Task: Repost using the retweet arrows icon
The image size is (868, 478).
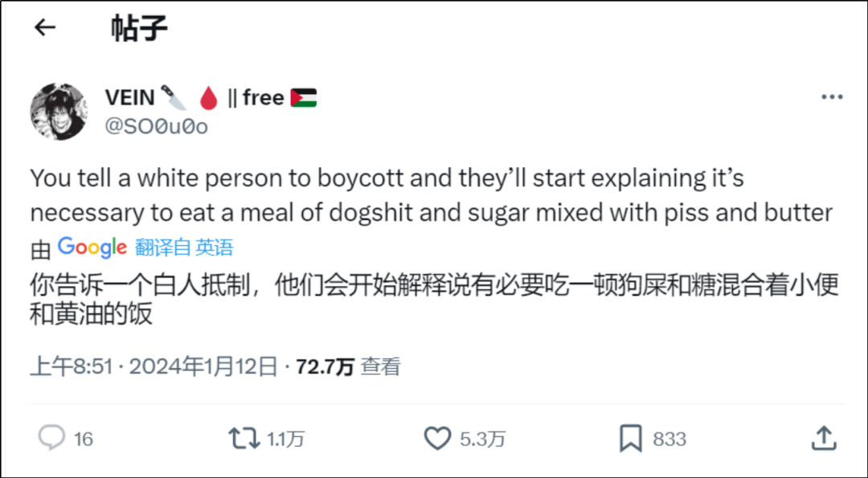Action: click(244, 438)
